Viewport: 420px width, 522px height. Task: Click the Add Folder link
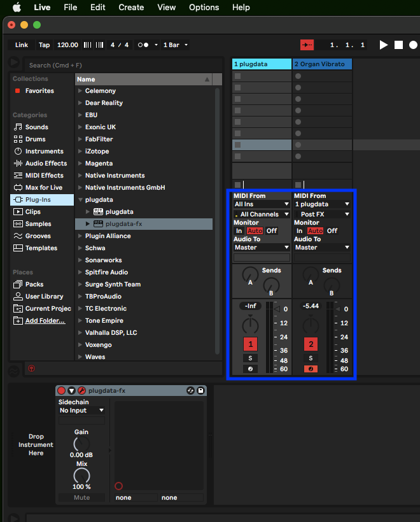[45, 321]
